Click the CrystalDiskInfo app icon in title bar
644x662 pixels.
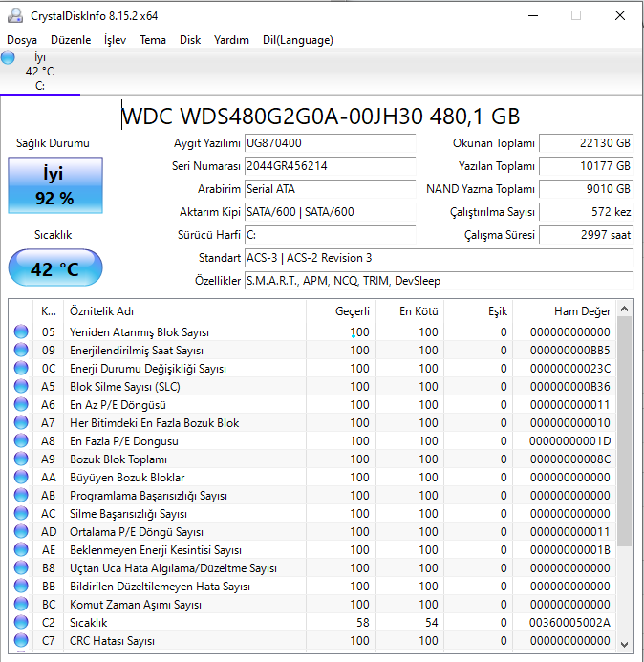15,15
